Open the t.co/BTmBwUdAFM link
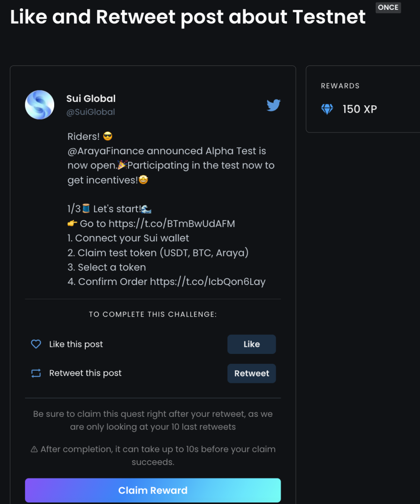 [172, 223]
